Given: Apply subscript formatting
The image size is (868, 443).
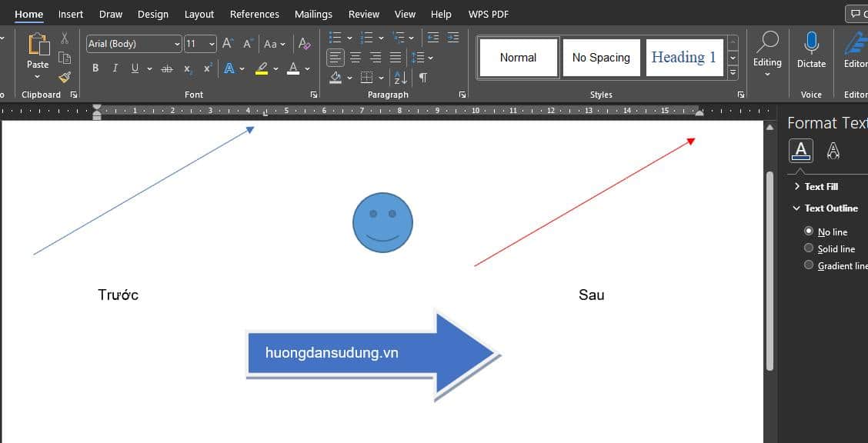Looking at the screenshot, I should point(187,68).
